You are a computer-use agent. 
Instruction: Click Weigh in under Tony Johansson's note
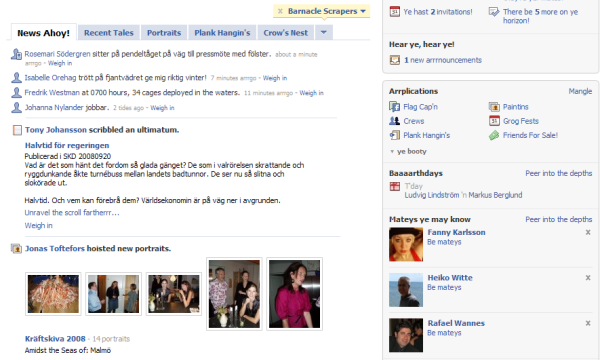[x=39, y=226]
